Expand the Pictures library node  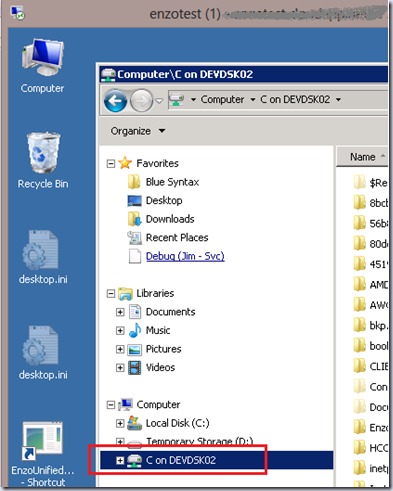click(120, 349)
